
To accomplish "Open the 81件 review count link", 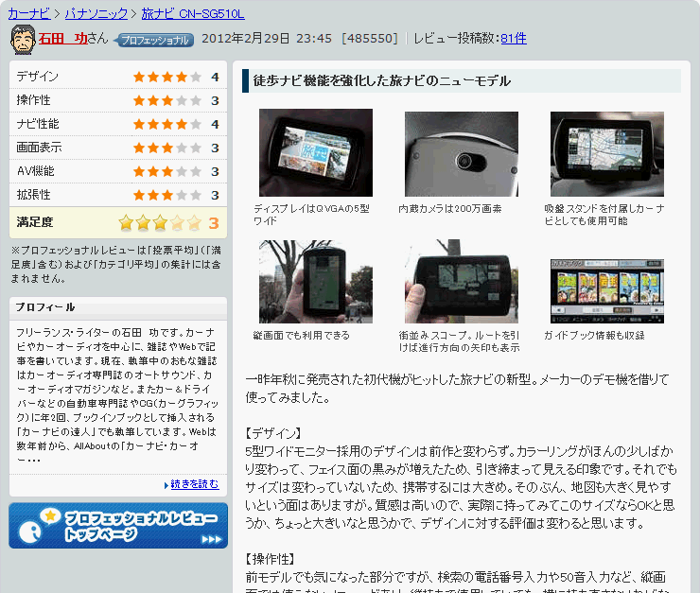I will tap(514, 39).
